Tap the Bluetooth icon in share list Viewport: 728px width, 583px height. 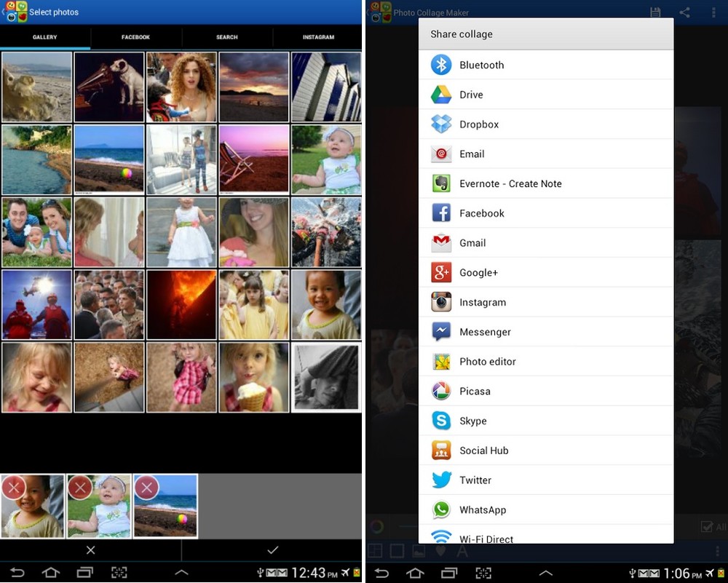[441, 65]
